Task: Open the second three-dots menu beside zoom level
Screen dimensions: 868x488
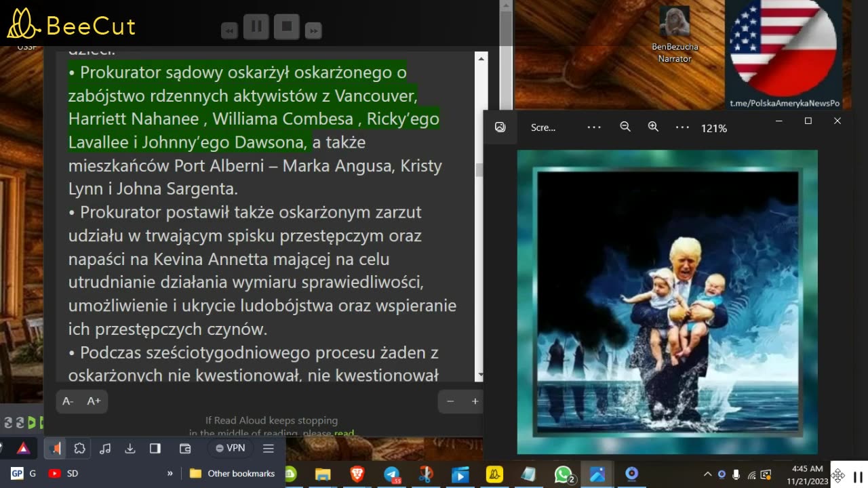Action: (682, 127)
